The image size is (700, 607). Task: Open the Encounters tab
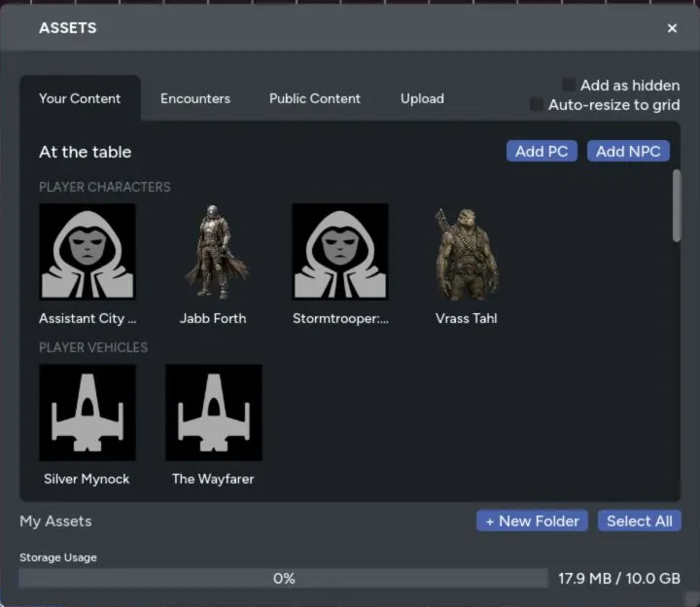click(x=195, y=98)
